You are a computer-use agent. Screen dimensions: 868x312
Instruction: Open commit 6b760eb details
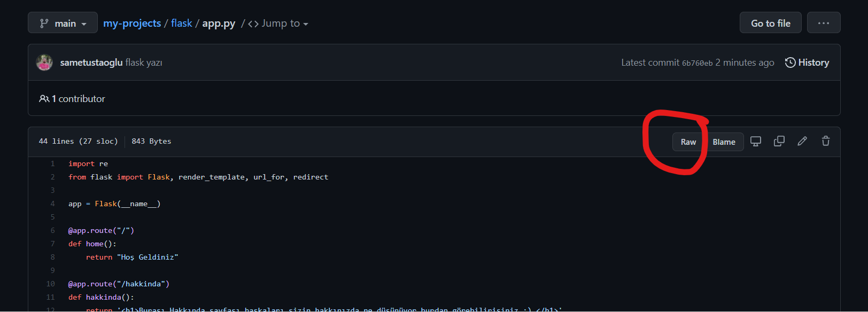click(697, 63)
